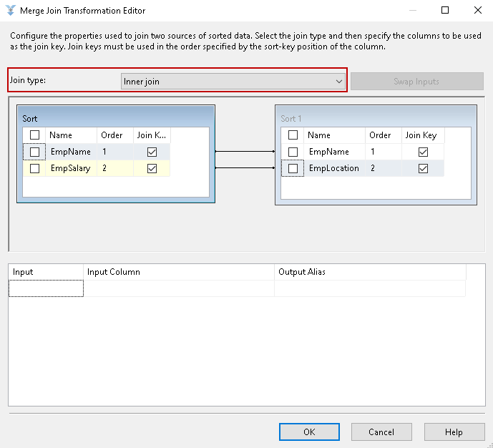Uncheck the EmpSalary Join Key checkbox

pyautogui.click(x=152, y=168)
